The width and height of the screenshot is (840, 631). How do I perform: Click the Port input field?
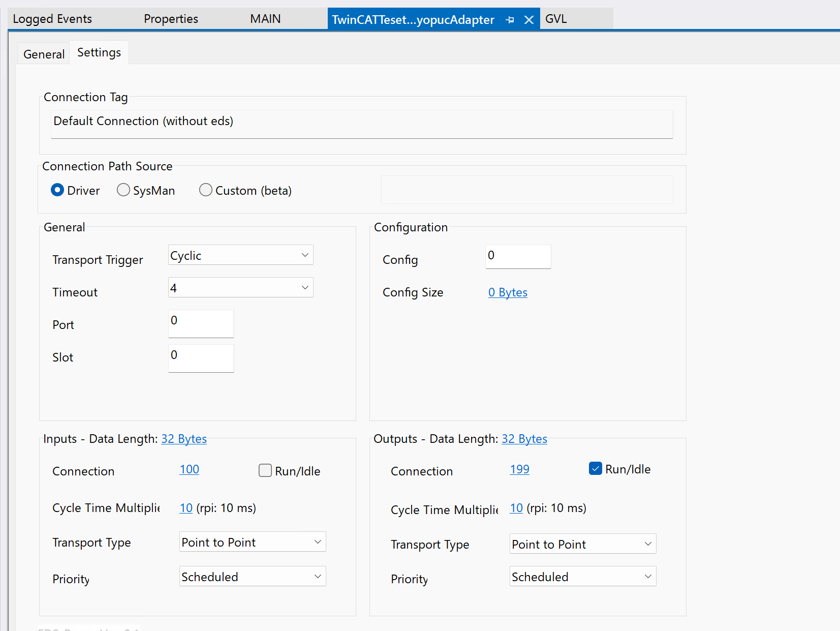pos(201,323)
